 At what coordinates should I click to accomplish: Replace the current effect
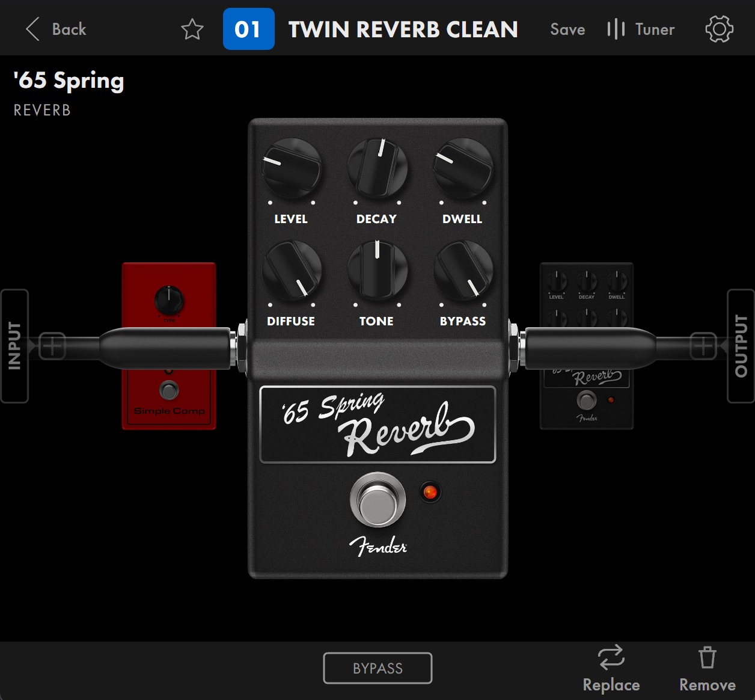tap(611, 669)
